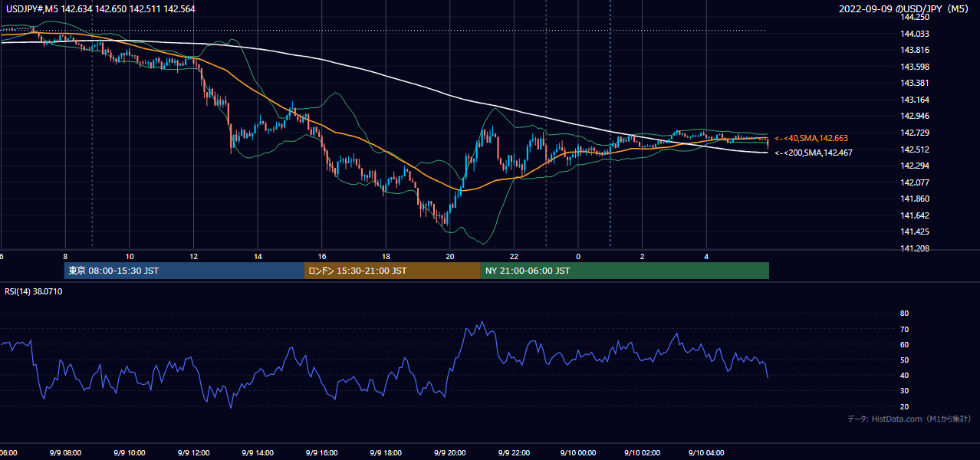The width and height of the screenshot is (980, 460).
Task: Click RSI scale level 50
Action: tap(904, 360)
